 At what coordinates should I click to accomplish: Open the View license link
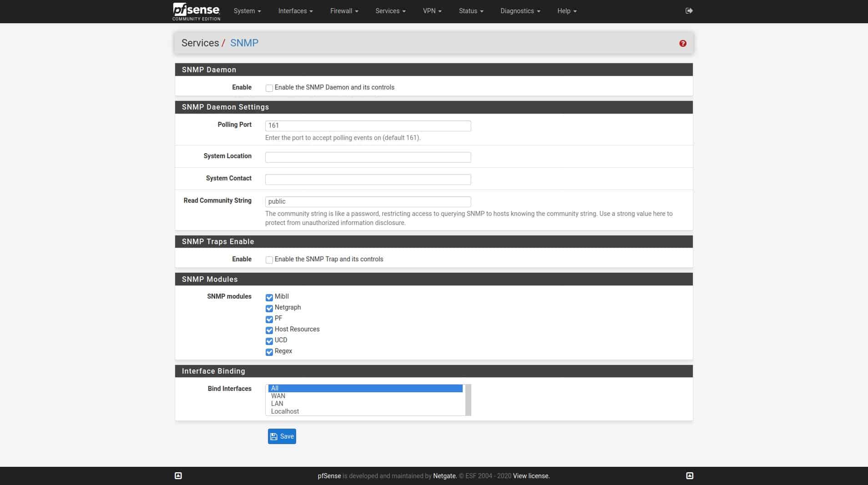tap(531, 476)
